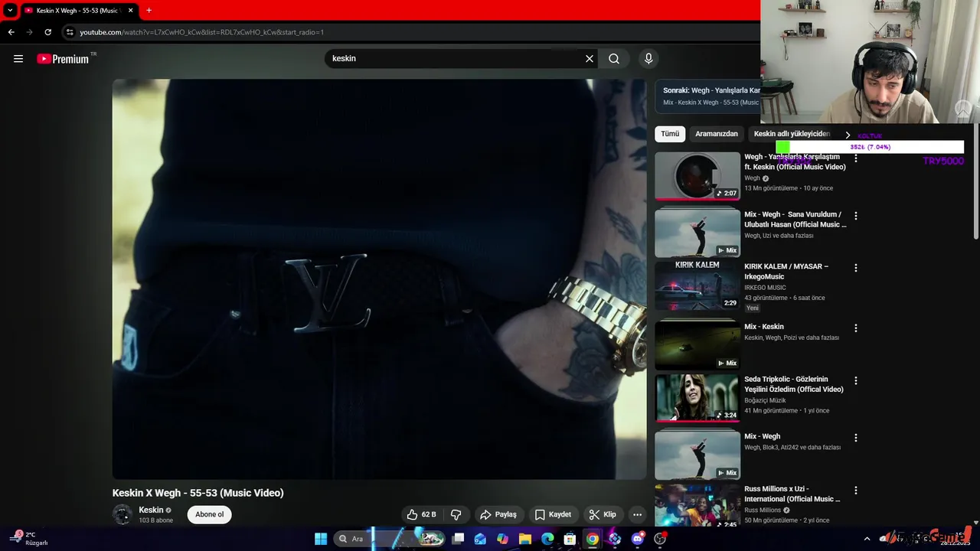
Task: Open Task View from the taskbar
Action: (x=458, y=539)
